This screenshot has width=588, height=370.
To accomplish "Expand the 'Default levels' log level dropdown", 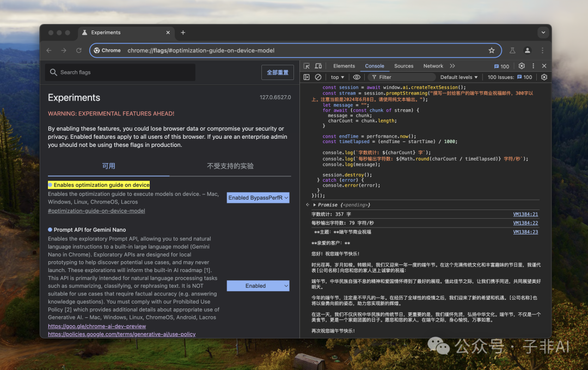I will tap(459, 77).
